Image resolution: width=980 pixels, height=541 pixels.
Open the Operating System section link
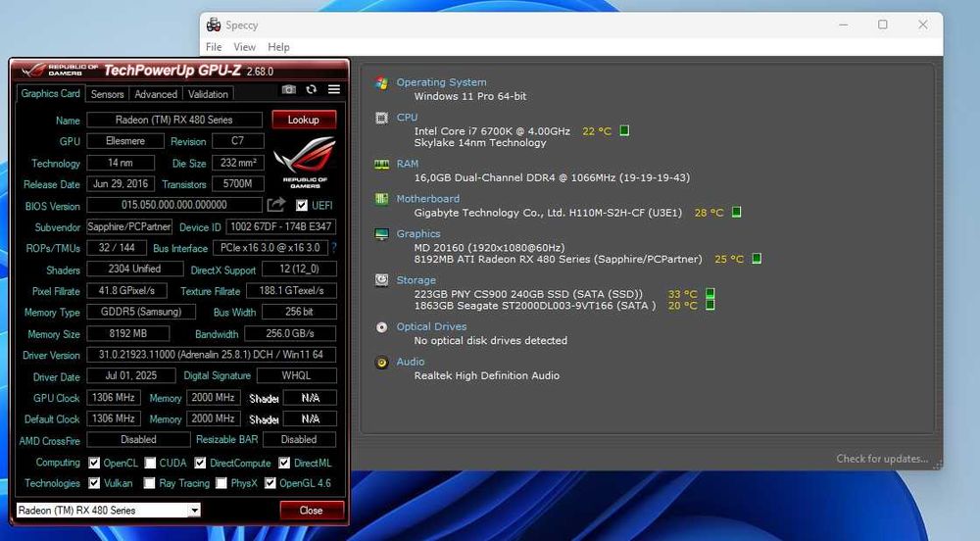[441, 82]
